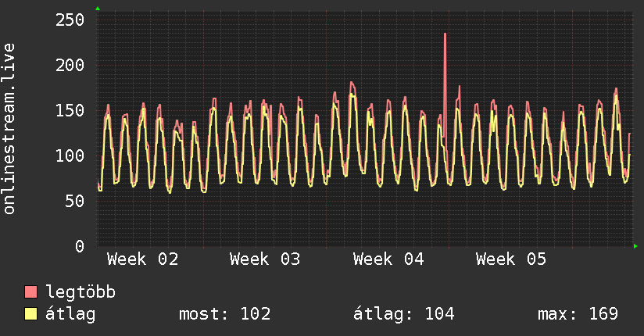Click the green arrow ending the x-axis
The image size is (644, 336).
click(x=635, y=246)
